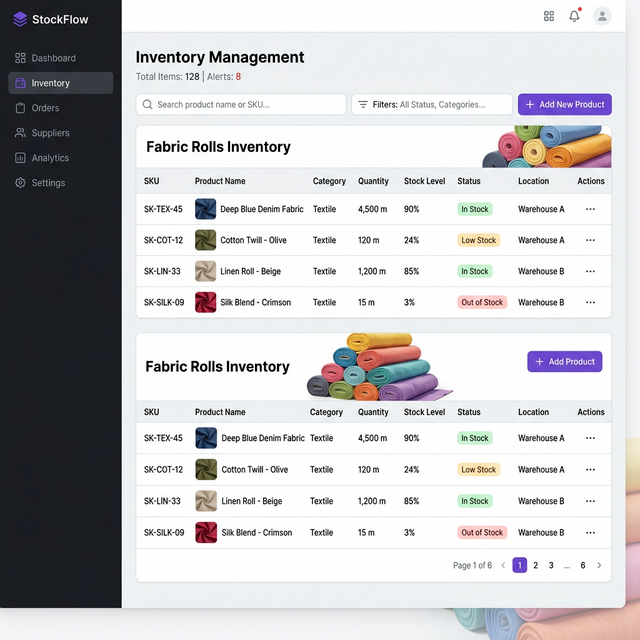
Task: Expand the Filters dropdown
Action: 431,104
